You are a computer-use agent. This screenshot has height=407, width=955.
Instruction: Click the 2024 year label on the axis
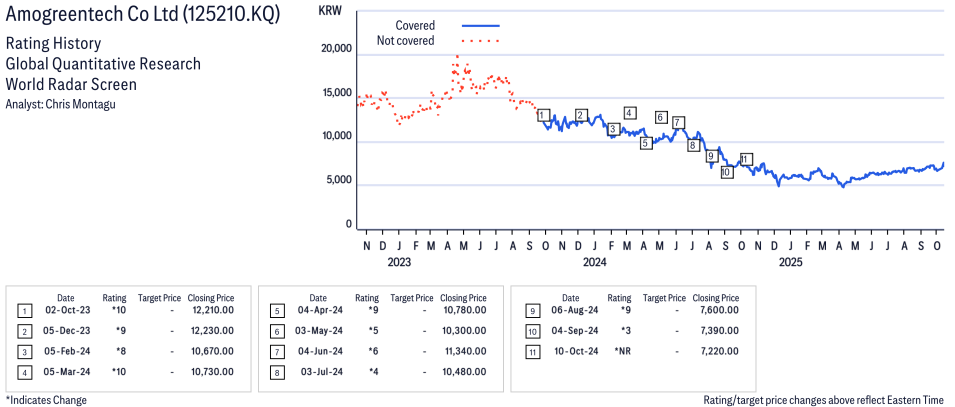[x=594, y=262]
